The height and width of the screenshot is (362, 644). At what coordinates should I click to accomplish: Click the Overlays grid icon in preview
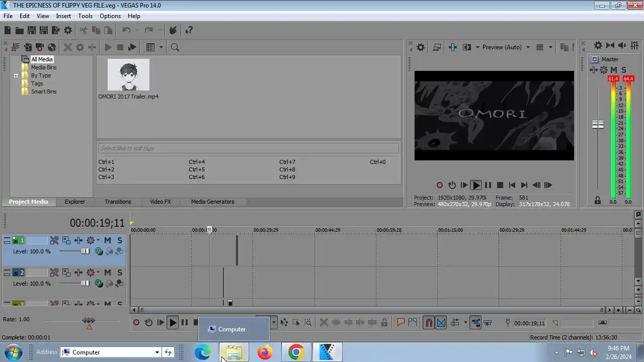(x=540, y=47)
